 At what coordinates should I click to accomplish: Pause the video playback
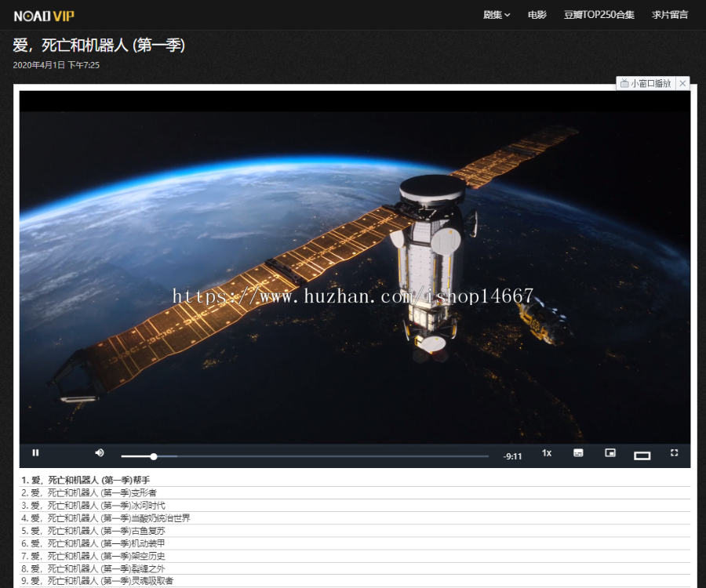point(35,452)
